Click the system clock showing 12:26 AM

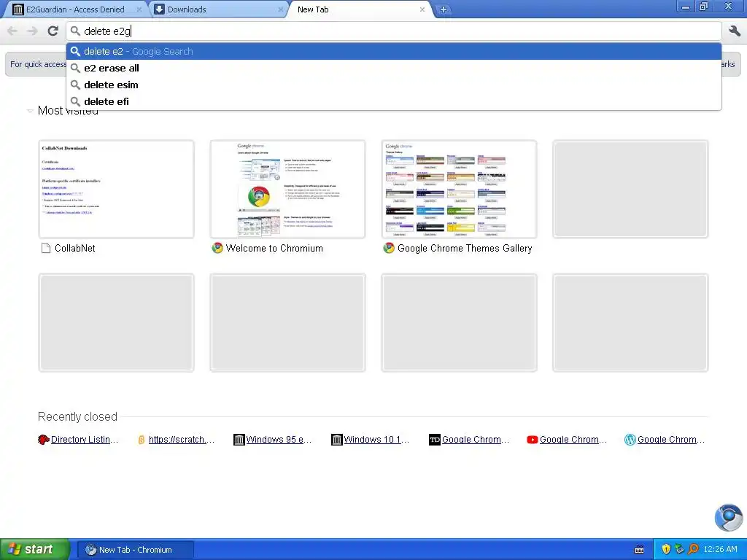(x=720, y=550)
